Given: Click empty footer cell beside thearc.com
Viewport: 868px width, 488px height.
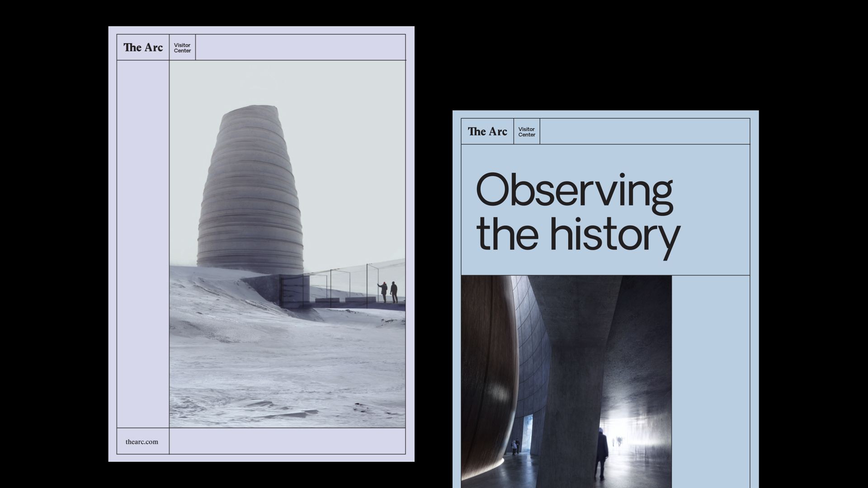Looking at the screenshot, I should tap(287, 441).
